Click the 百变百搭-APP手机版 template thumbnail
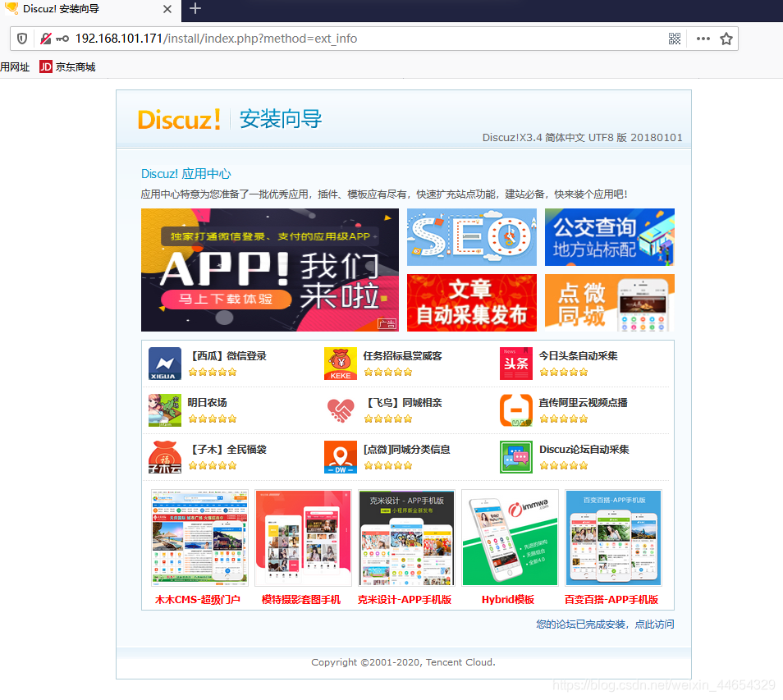 point(613,538)
